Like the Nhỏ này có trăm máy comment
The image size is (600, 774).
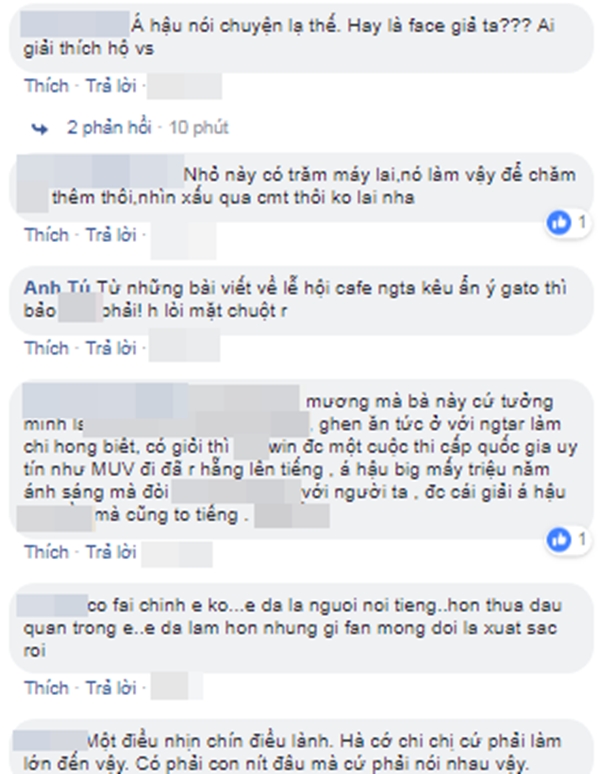[46, 234]
